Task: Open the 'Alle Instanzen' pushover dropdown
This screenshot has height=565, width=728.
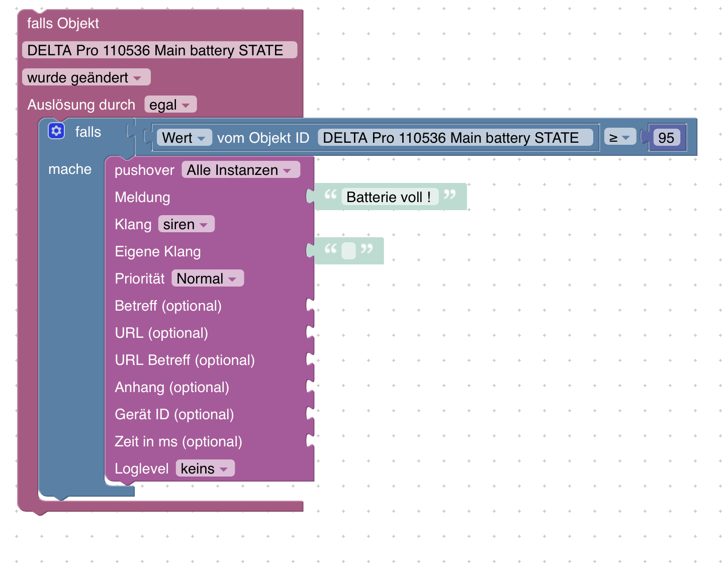Action: tap(241, 170)
